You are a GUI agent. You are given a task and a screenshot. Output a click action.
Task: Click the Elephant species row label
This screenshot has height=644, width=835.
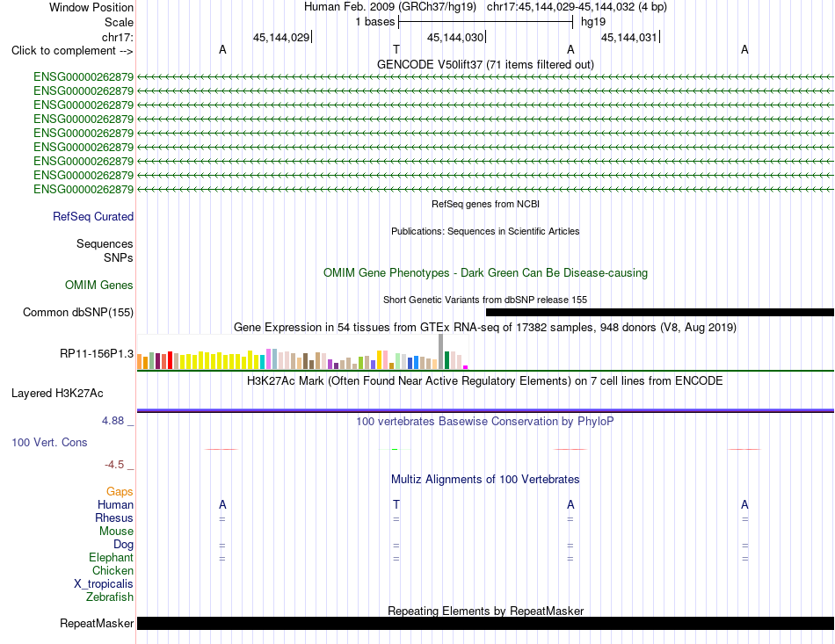pyautogui.click(x=111, y=558)
